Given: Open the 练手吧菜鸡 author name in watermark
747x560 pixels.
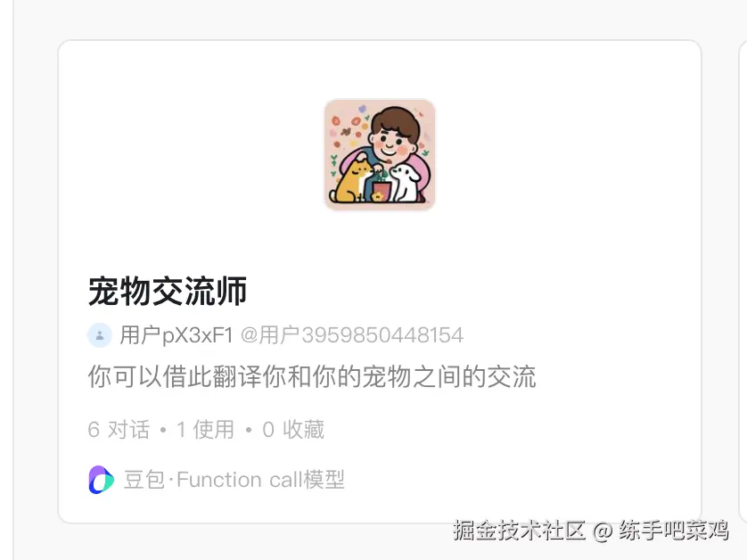Looking at the screenshot, I should [x=674, y=530].
